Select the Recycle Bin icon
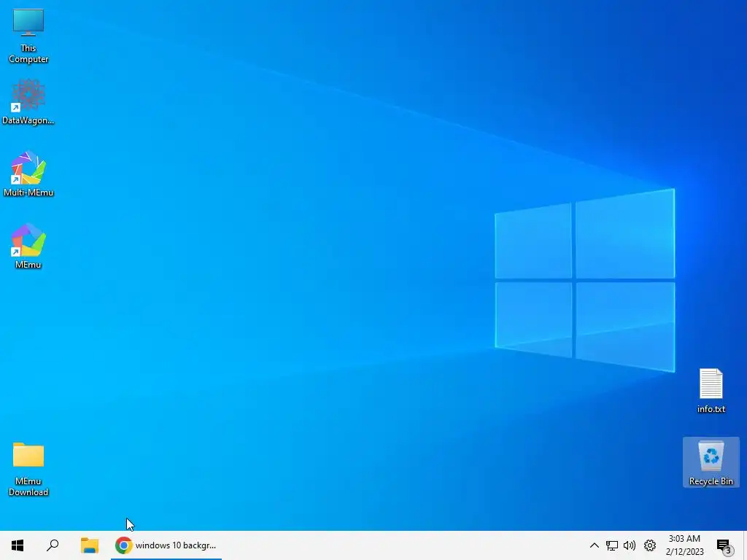 [x=711, y=462]
